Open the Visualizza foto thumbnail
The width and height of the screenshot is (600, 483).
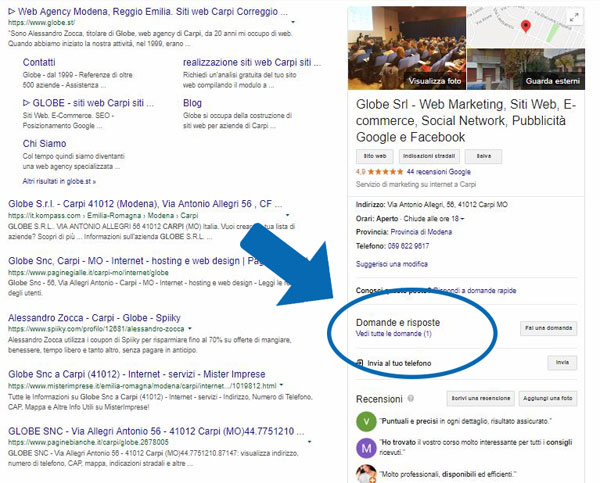(x=407, y=48)
